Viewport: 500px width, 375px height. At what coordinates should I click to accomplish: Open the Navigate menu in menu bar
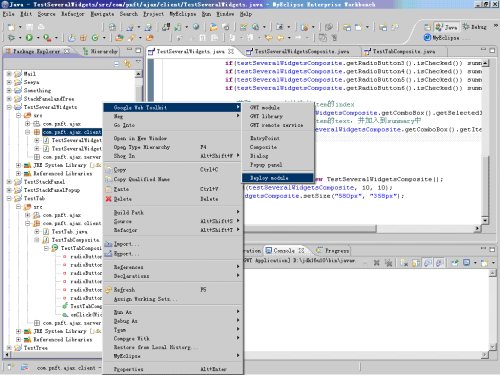tap(102, 14)
